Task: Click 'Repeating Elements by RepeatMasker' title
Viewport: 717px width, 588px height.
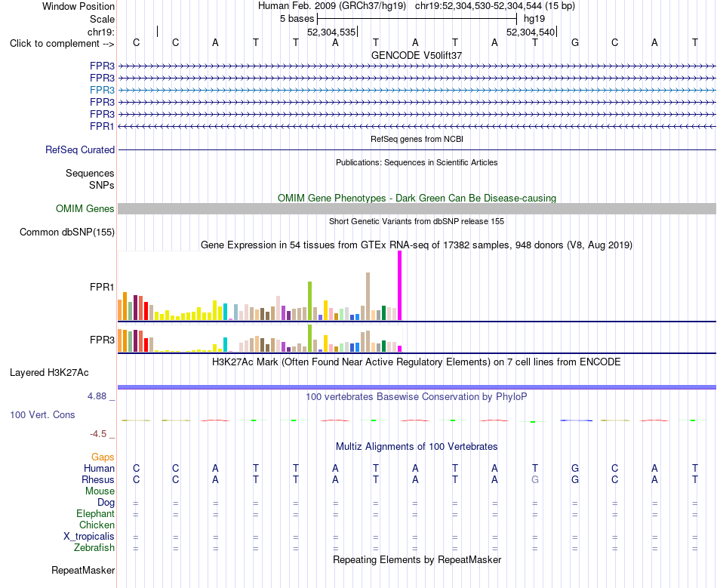Action: [417, 560]
